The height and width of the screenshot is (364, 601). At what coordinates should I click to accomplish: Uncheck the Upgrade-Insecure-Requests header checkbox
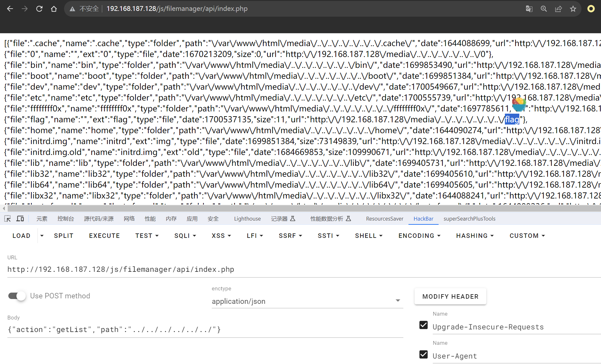tap(424, 325)
